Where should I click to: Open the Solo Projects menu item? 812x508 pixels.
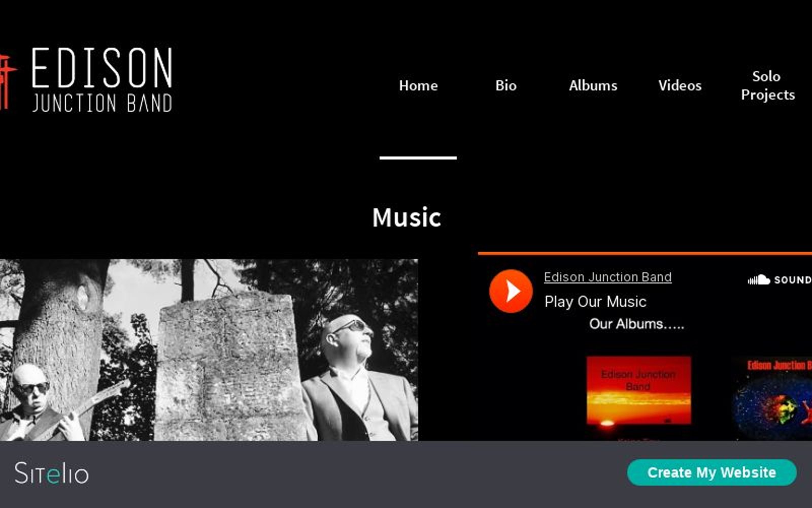767,85
